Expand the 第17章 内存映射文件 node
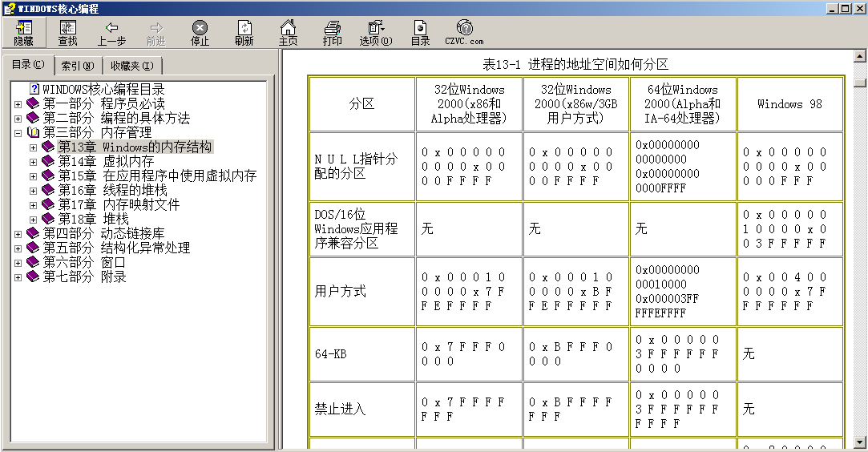Screen dimensions: 868x452 [33, 204]
